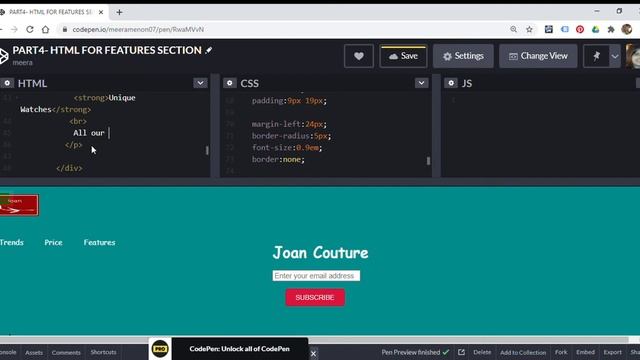Open browser zoom magnifier icon
The image size is (640, 360).
[513, 29]
